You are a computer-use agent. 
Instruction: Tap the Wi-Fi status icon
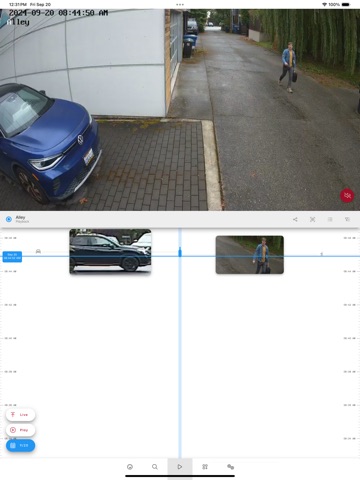(x=324, y=5)
